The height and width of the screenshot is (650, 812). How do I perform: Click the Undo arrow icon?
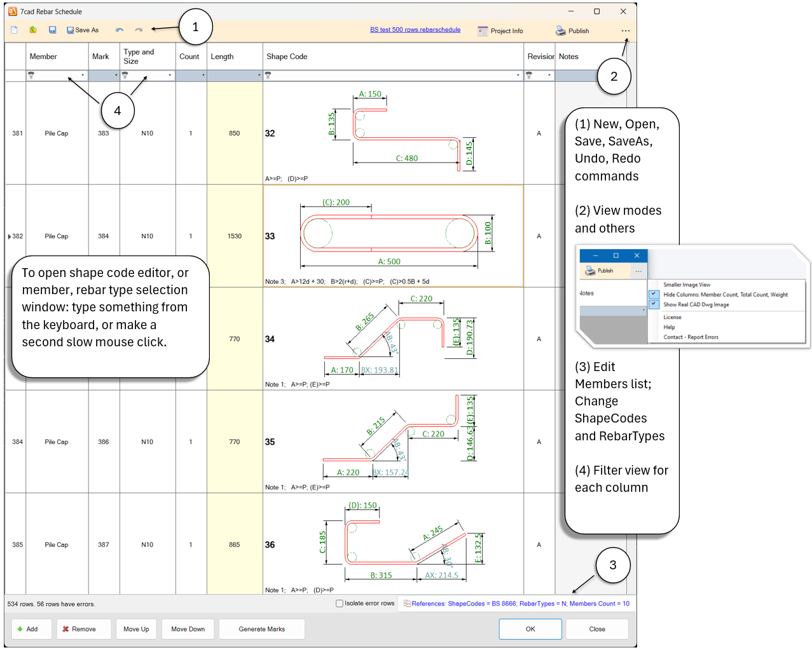coord(120,30)
